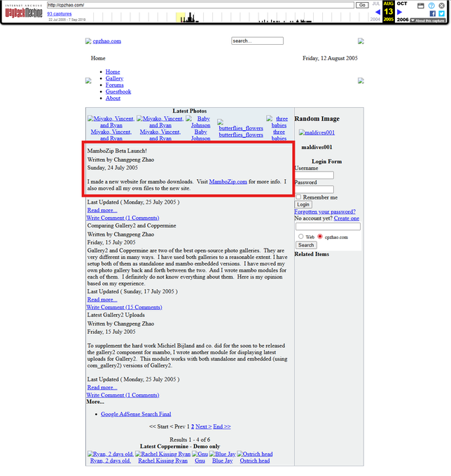This screenshot has width=451, height=476.
Task: Click the Username field
Action: (x=314, y=175)
